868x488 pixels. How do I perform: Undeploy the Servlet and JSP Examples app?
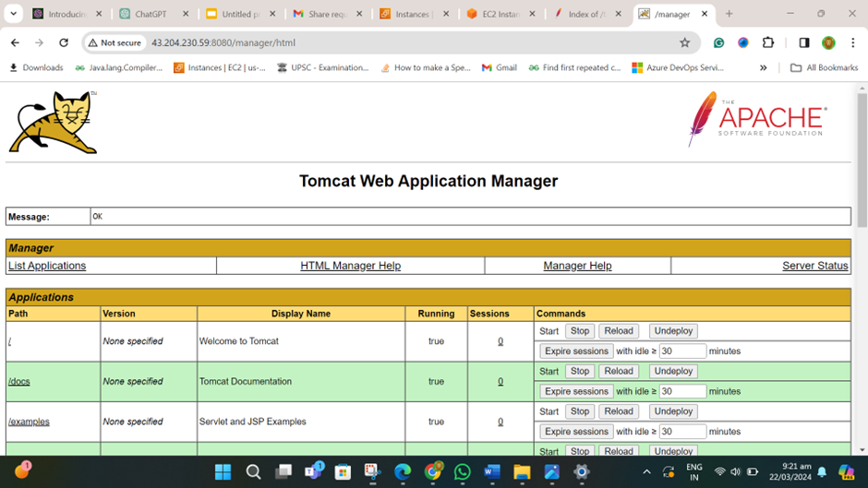673,411
